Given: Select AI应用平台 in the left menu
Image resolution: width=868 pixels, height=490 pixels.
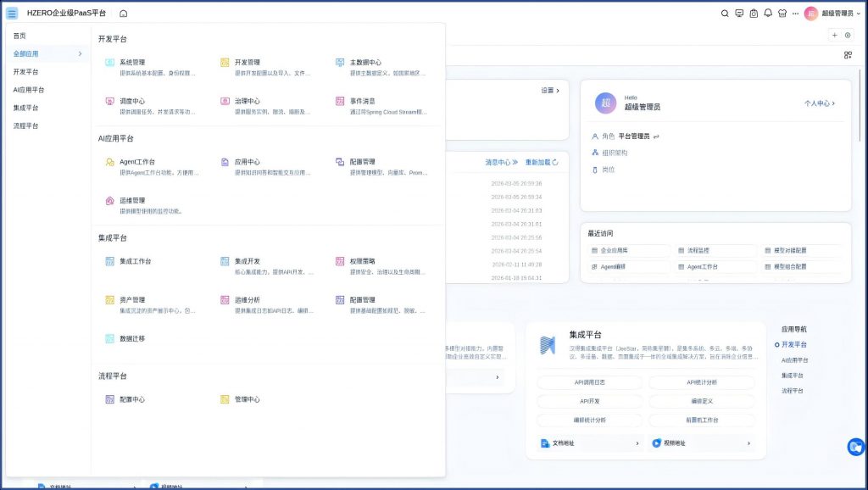Looking at the screenshot, I should [29, 90].
